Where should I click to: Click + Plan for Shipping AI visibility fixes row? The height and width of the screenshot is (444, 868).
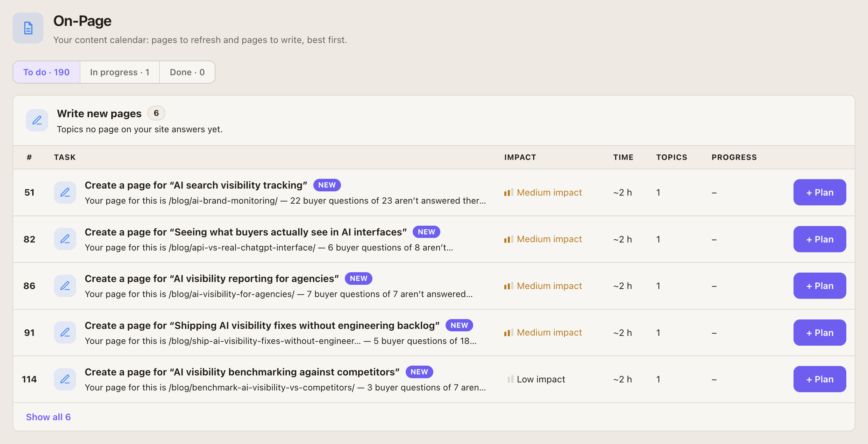(x=820, y=332)
